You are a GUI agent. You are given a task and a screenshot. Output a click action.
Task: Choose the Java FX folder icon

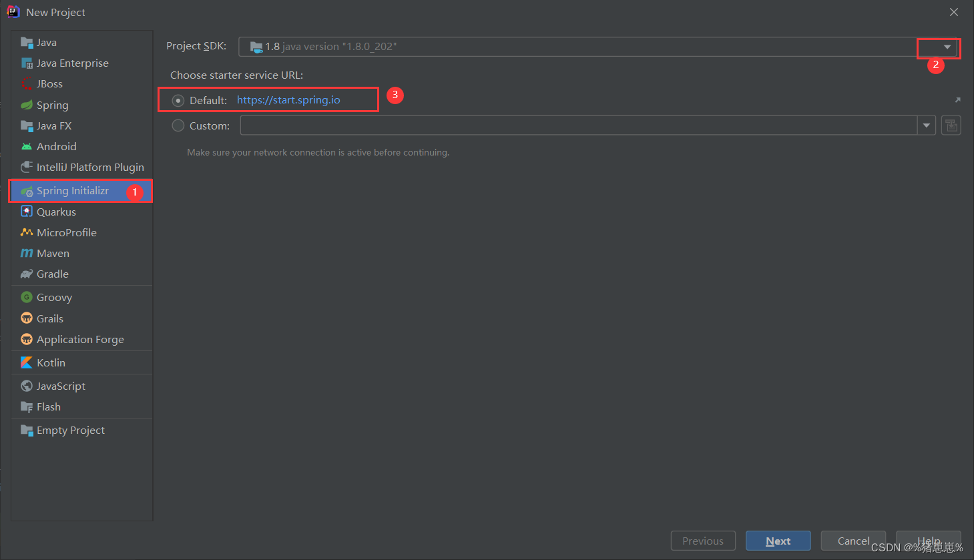point(27,126)
